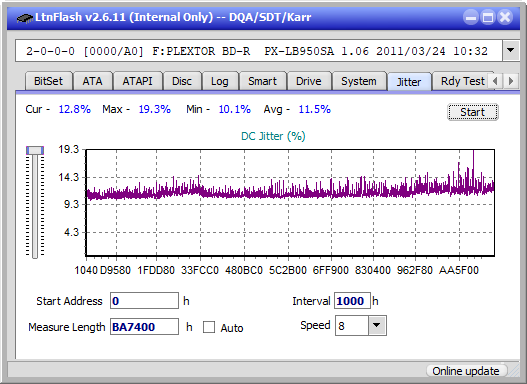Start the jitter measurement
This screenshot has height=384, width=527.
pyautogui.click(x=473, y=112)
